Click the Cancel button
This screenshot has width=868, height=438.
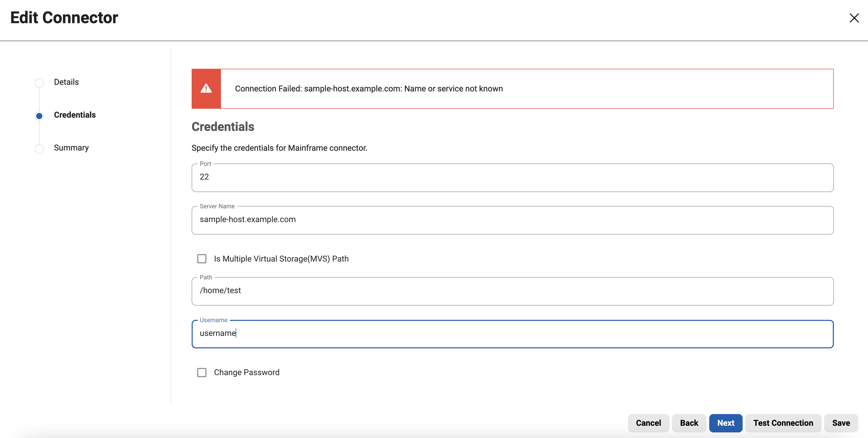(x=648, y=423)
